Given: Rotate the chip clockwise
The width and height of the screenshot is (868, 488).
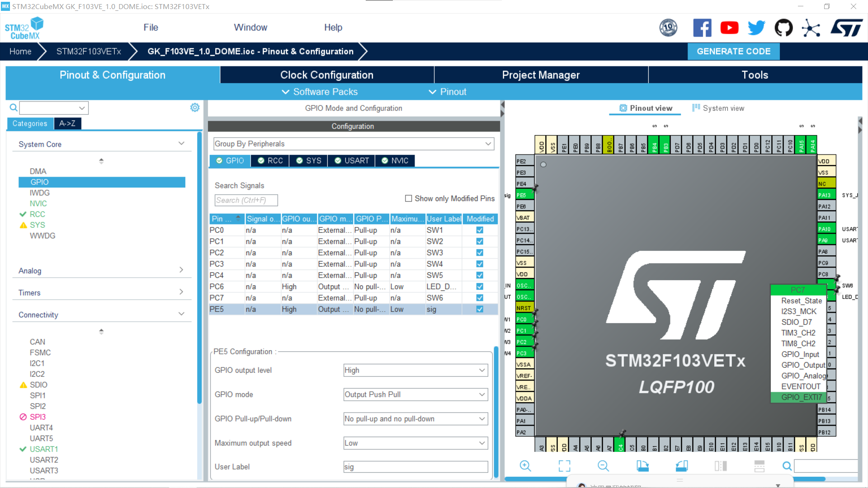Looking at the screenshot, I should [x=642, y=466].
